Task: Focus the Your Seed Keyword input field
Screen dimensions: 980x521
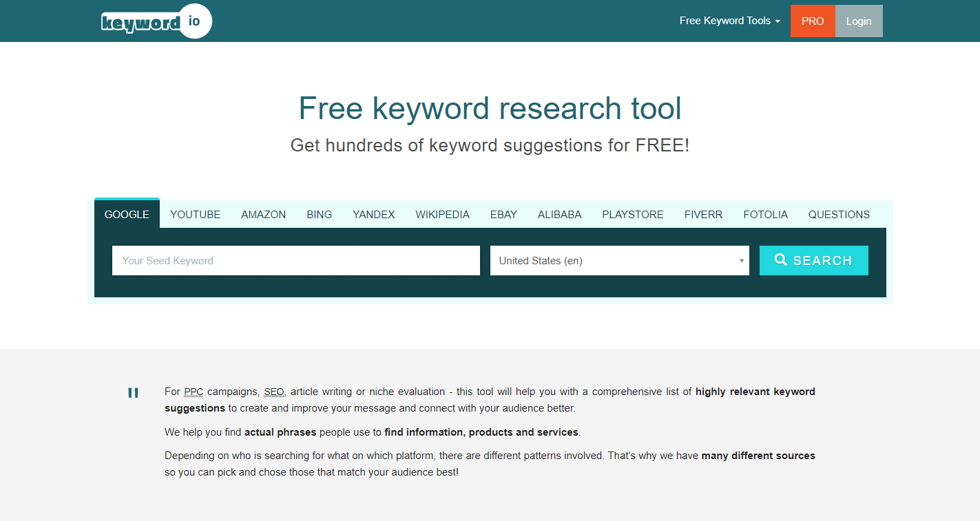Action: [296, 260]
